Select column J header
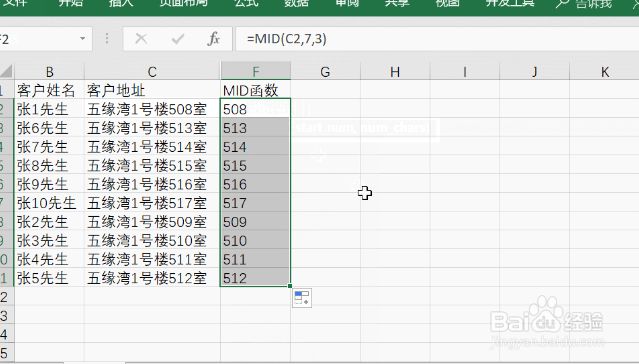This screenshot has width=639, height=364. [x=534, y=71]
